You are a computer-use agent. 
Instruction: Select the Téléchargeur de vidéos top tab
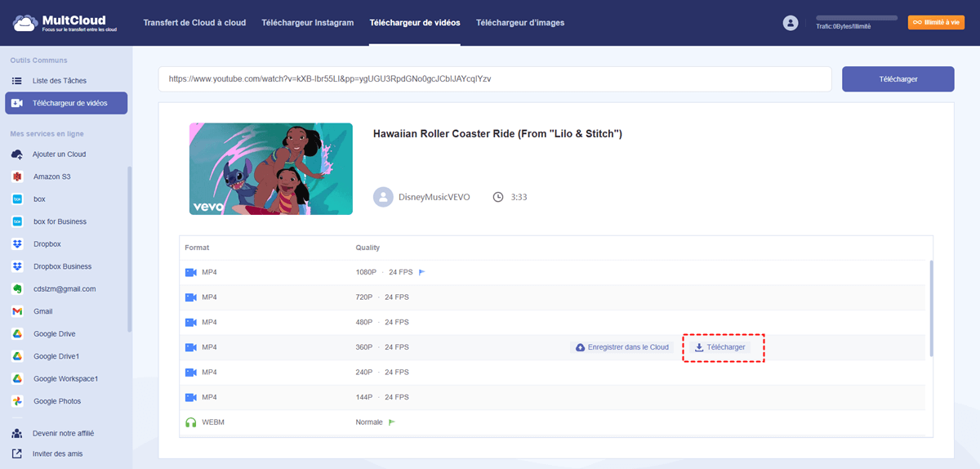click(x=415, y=23)
